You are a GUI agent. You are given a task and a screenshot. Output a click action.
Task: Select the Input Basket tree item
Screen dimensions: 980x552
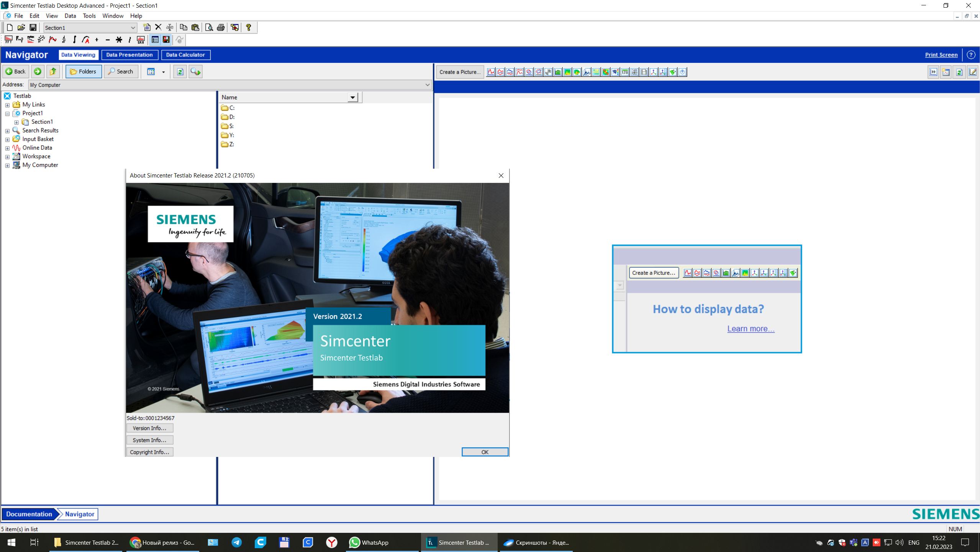38,139
